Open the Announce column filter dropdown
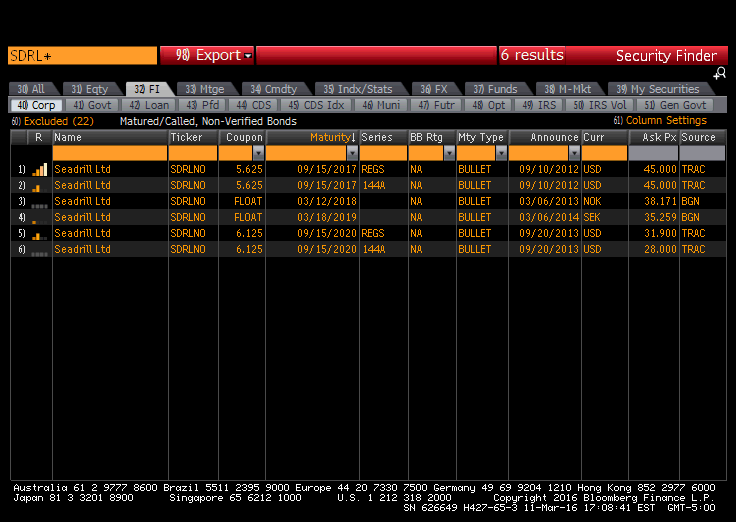 tap(574, 153)
